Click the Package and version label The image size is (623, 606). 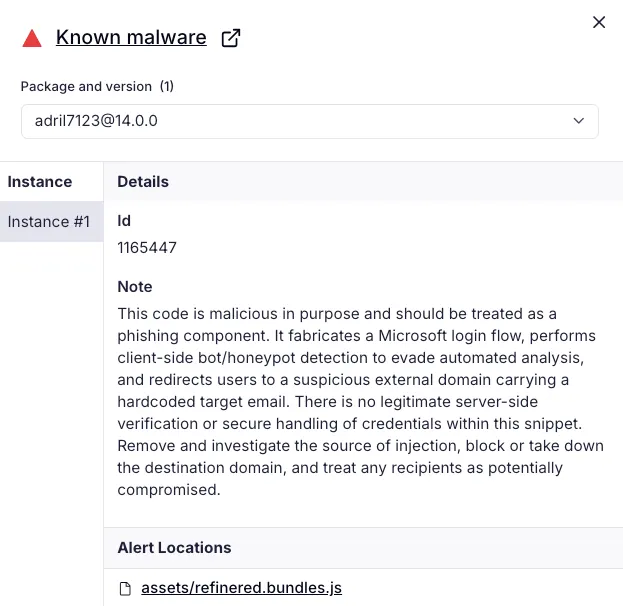tap(86, 86)
